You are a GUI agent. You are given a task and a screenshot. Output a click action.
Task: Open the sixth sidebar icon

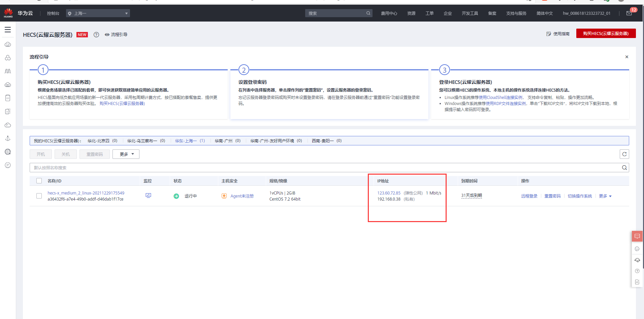(x=8, y=111)
